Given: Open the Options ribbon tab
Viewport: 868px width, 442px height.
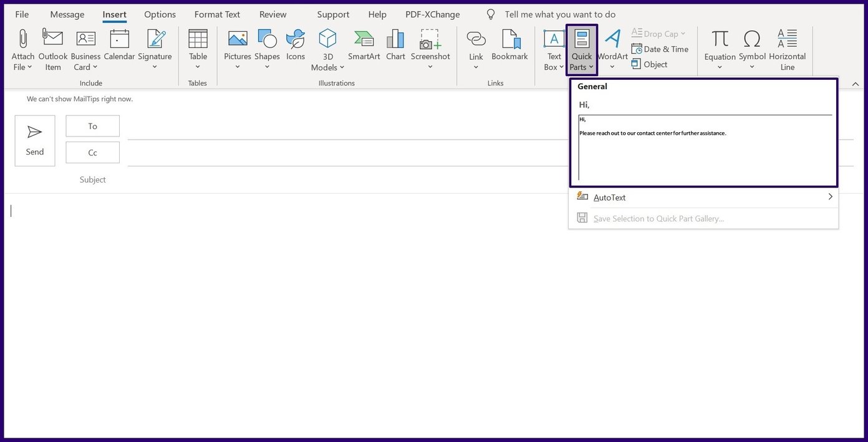Looking at the screenshot, I should (x=159, y=14).
